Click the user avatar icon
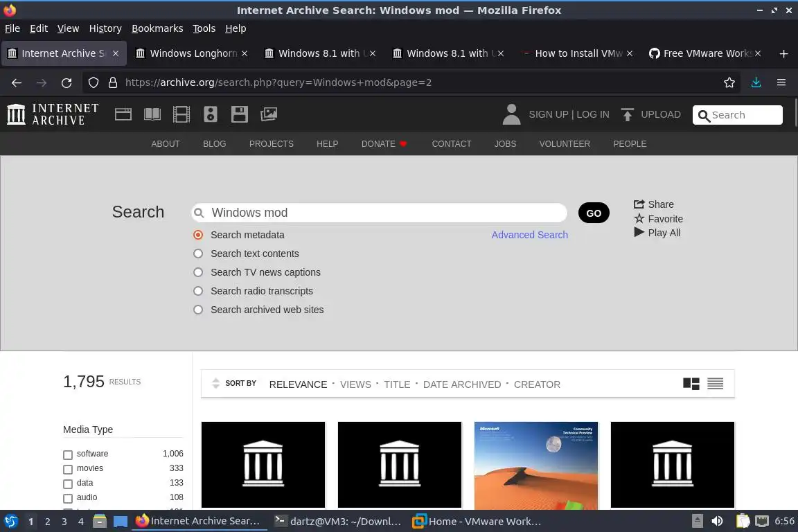Screen dimensions: 798x532 click(x=511, y=114)
